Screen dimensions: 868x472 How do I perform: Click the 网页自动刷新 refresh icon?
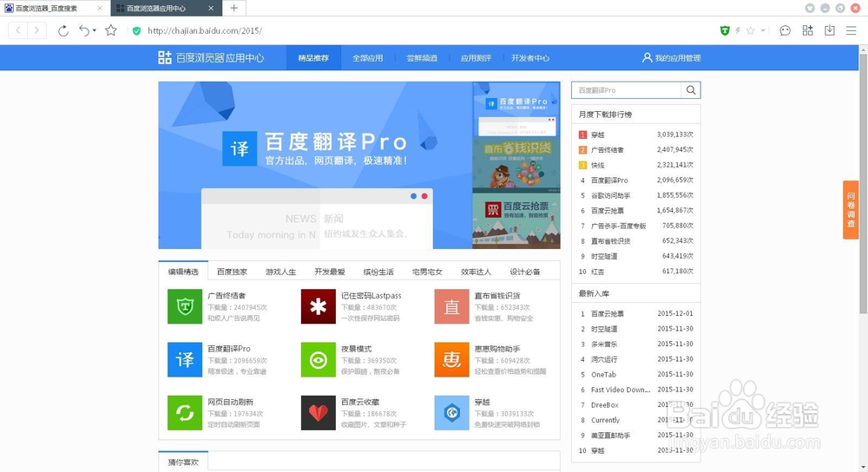tap(185, 412)
